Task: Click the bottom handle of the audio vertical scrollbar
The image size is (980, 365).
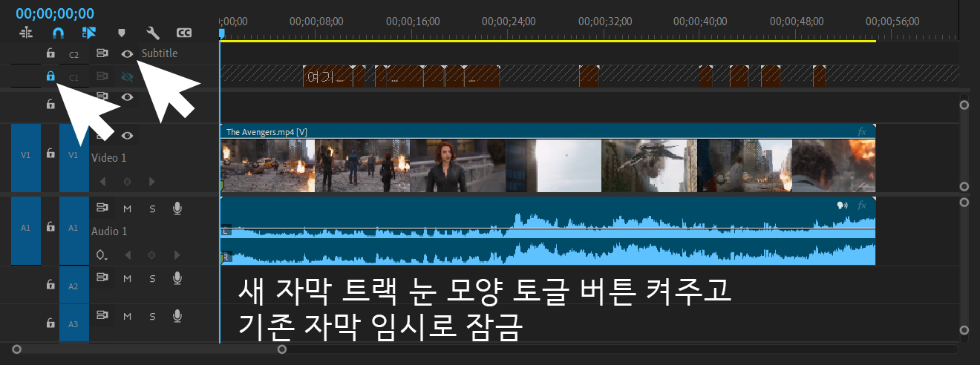Action: click(x=964, y=330)
